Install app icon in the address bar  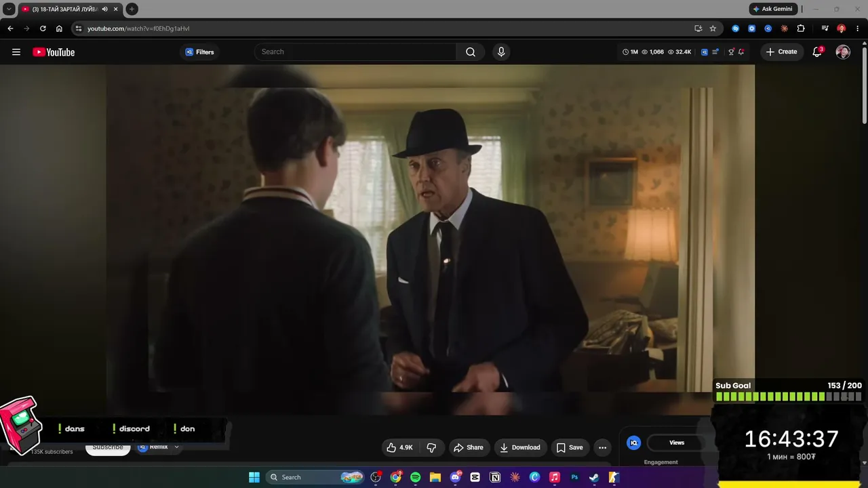pyautogui.click(x=698, y=28)
